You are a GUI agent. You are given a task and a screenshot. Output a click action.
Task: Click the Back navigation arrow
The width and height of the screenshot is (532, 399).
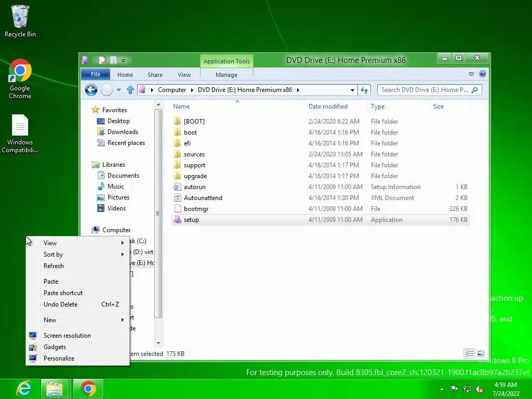(91, 90)
